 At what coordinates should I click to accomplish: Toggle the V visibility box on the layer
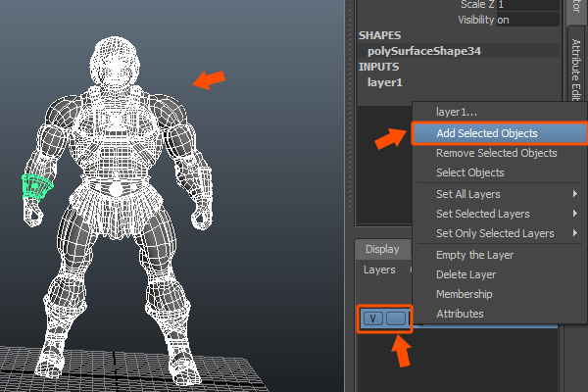(373, 318)
